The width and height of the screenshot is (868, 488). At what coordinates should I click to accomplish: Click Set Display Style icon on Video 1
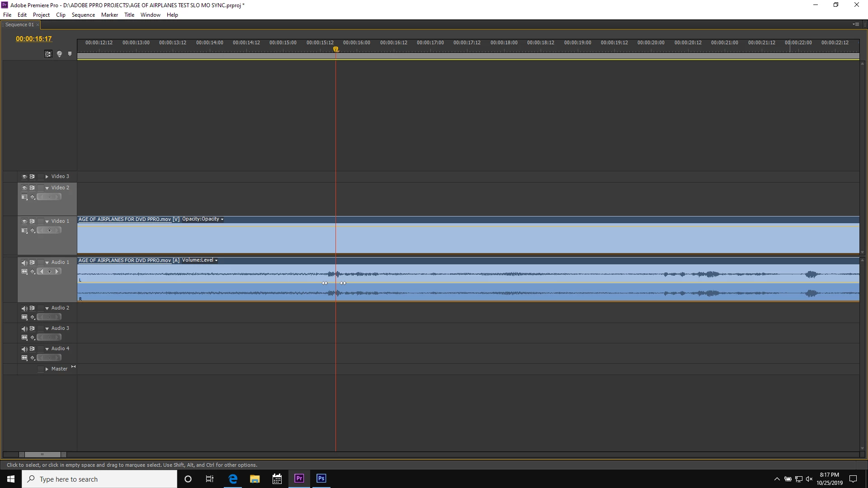[x=24, y=230]
